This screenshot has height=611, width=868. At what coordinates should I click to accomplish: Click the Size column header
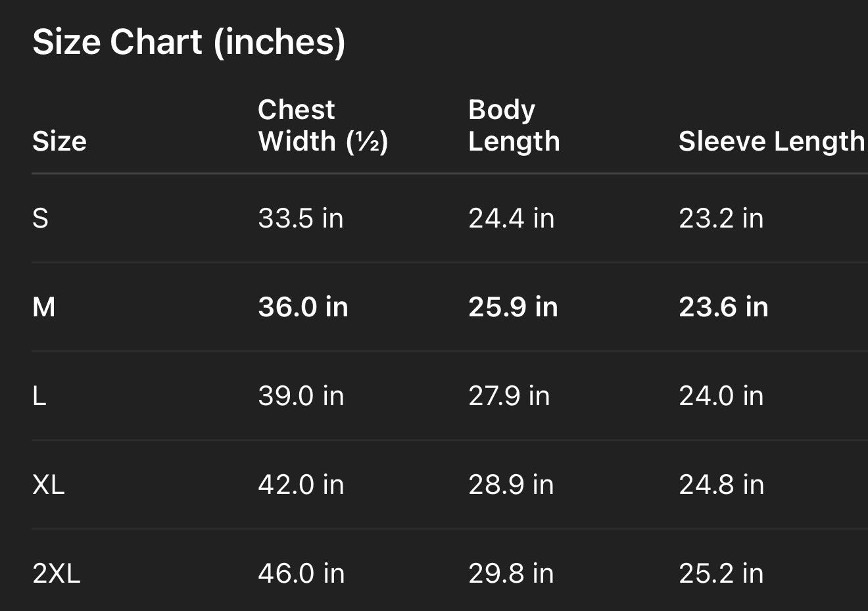coord(59,141)
